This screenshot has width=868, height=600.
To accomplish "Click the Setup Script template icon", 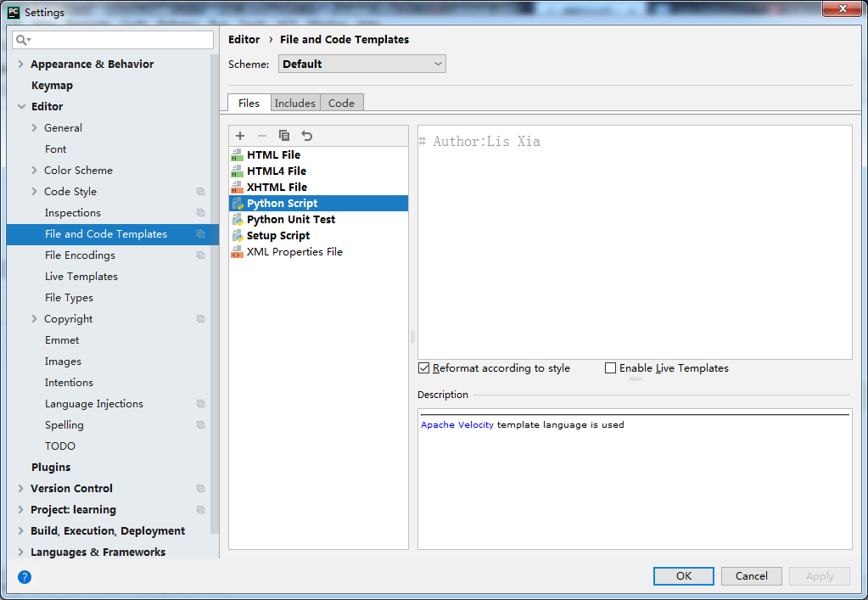I will (x=238, y=236).
